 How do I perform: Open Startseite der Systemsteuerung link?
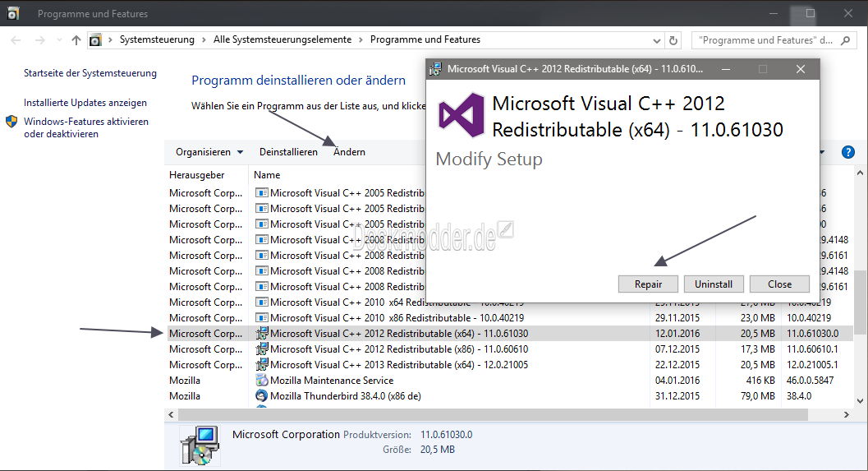90,73
